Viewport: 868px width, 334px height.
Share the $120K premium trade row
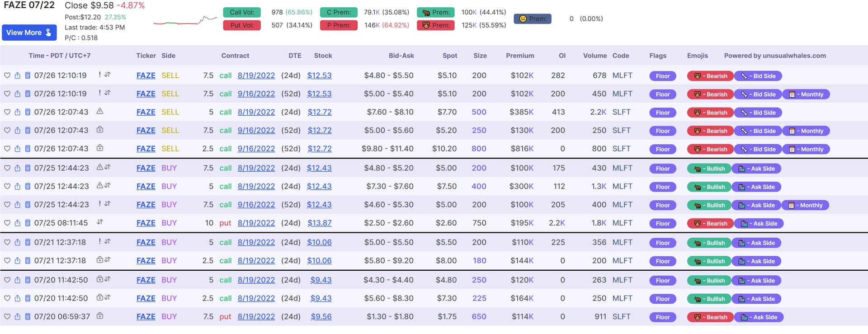click(x=18, y=280)
